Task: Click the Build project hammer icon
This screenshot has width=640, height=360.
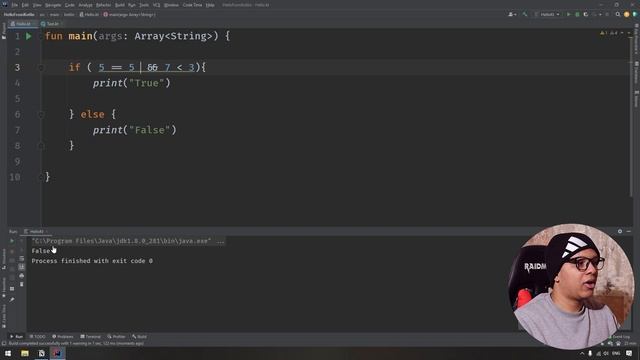Action: point(525,14)
